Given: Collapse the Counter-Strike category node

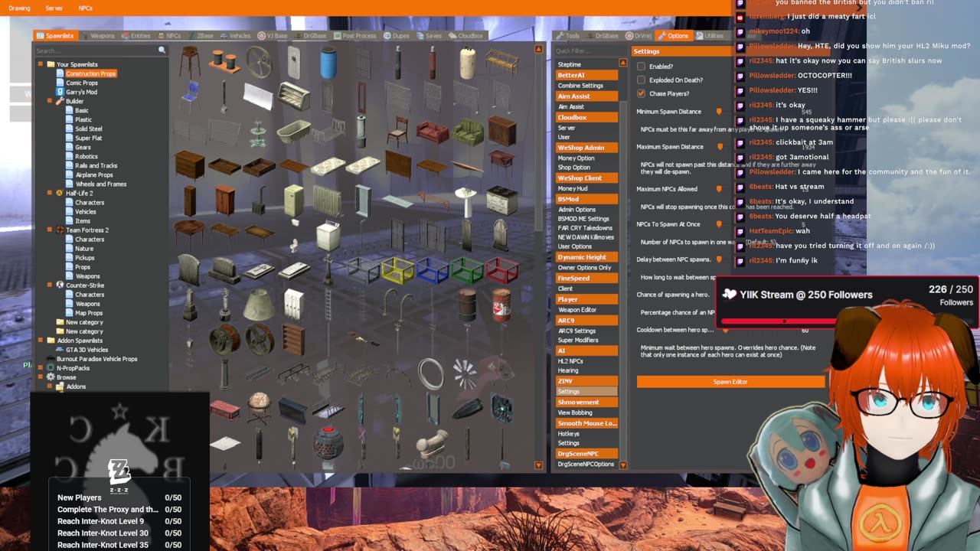Looking at the screenshot, I should pos(50,285).
